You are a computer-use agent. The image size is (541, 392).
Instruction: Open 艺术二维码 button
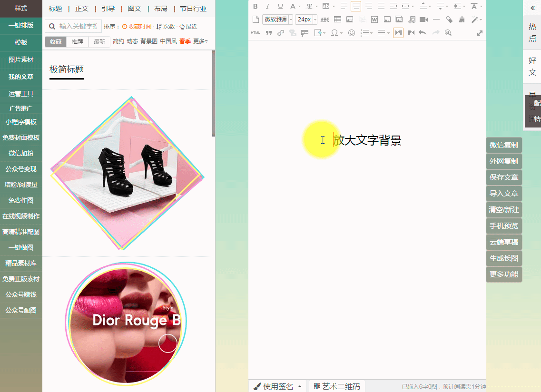click(337, 386)
